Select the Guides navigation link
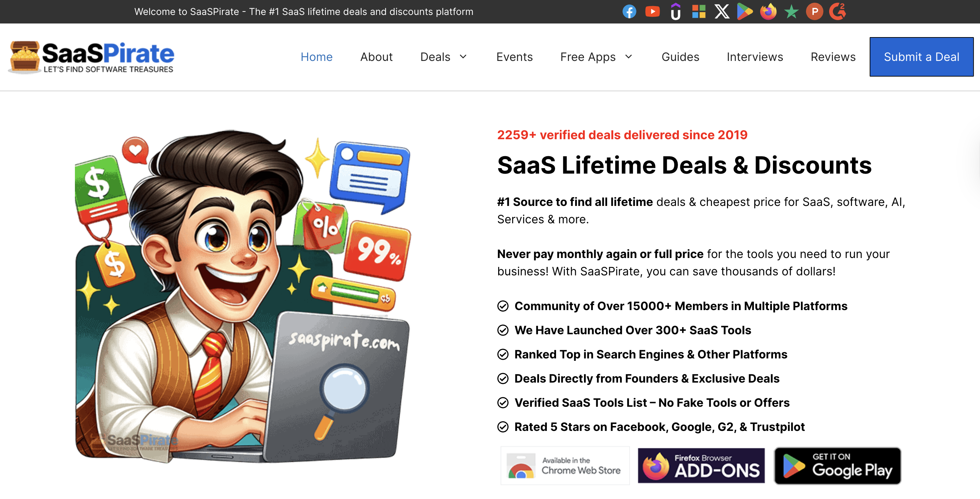 click(680, 57)
